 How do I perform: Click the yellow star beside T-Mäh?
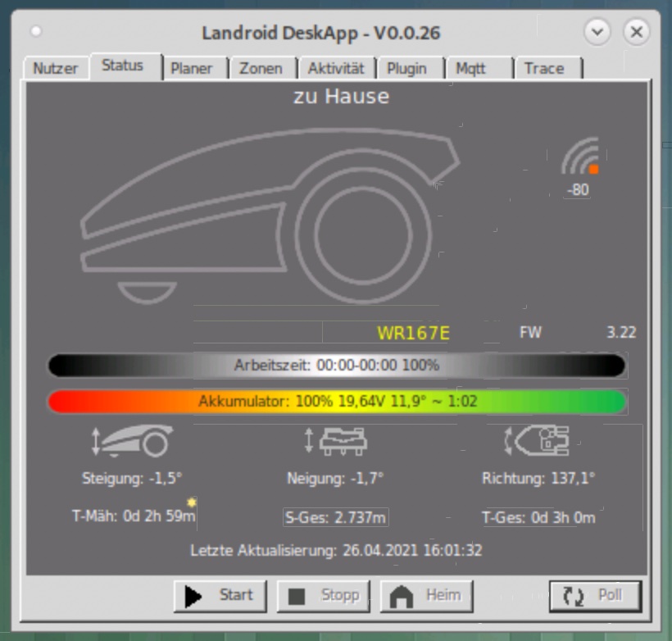coord(192,502)
